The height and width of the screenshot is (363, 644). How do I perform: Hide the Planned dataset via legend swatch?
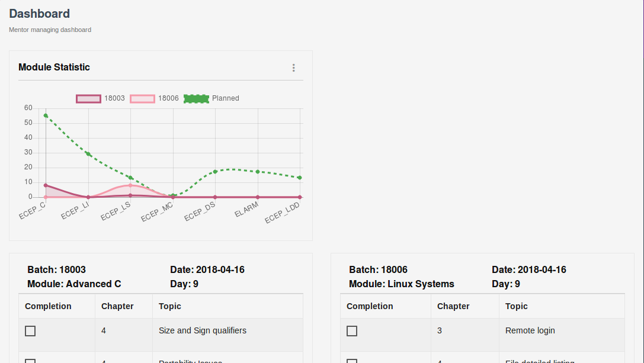click(x=196, y=98)
